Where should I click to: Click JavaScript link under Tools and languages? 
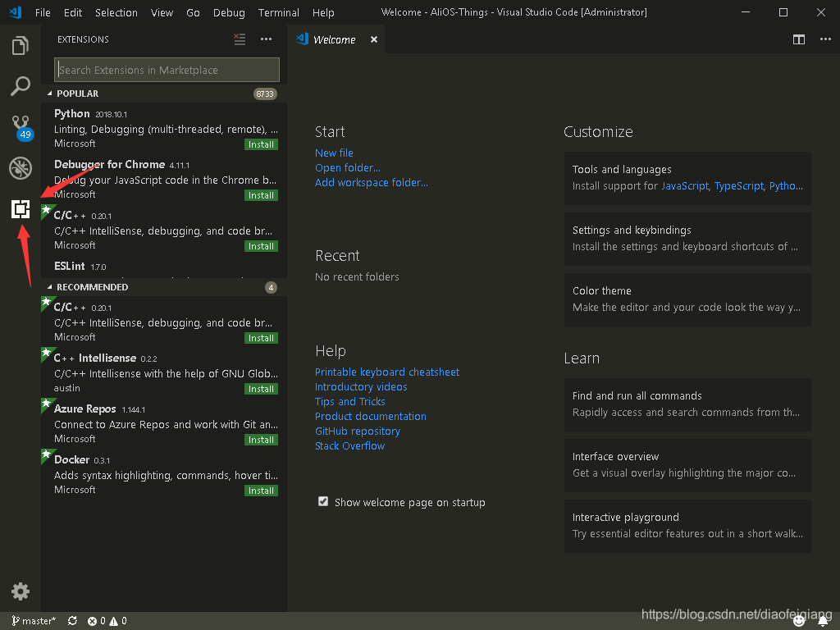(x=685, y=186)
